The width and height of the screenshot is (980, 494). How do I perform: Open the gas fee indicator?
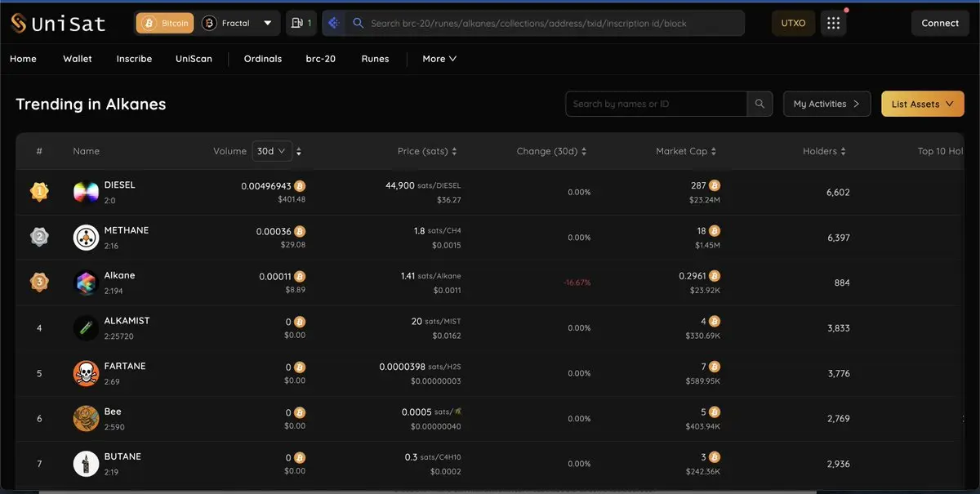[x=301, y=23]
